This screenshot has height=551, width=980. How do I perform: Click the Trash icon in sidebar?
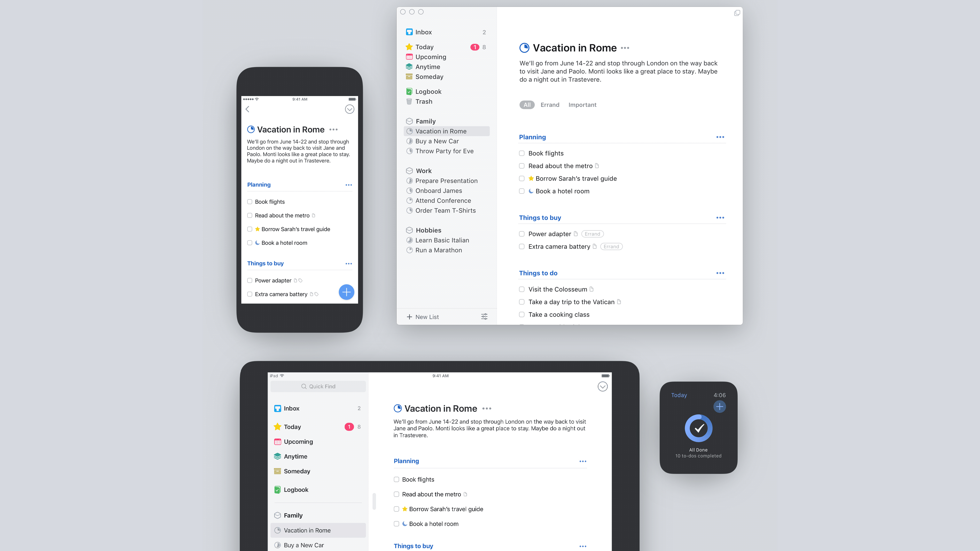click(409, 101)
